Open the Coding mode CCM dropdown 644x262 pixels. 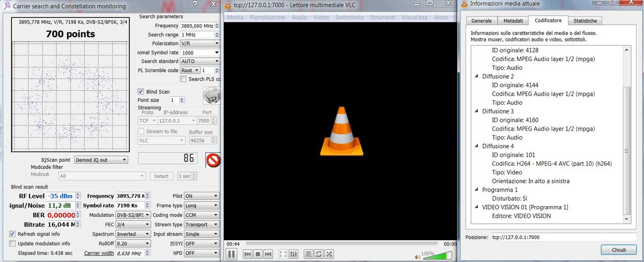[x=201, y=215]
